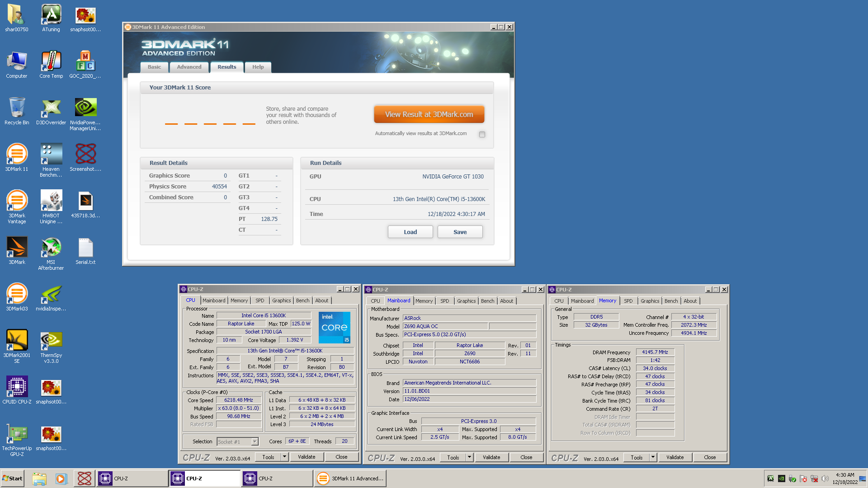Click Tools button in CPU-Z Memory window
The image size is (868, 488).
pyautogui.click(x=637, y=457)
